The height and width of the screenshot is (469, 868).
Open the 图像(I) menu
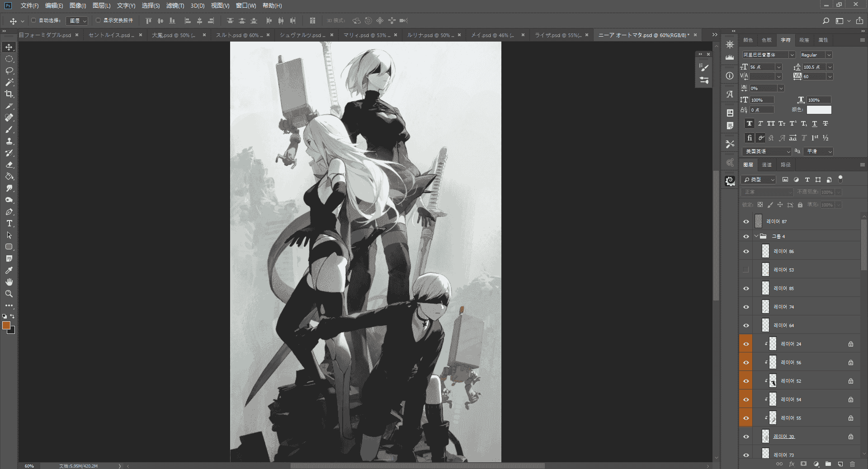coord(78,6)
